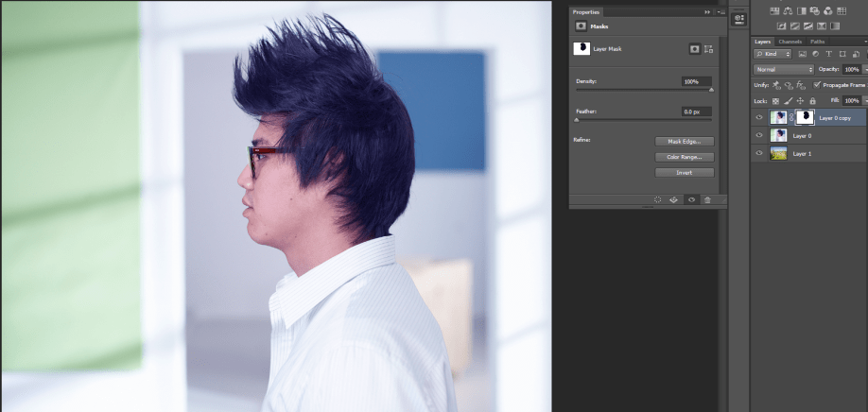Open the 3D panel icon in dock
The width and height of the screenshot is (868, 412).
pos(738,18)
